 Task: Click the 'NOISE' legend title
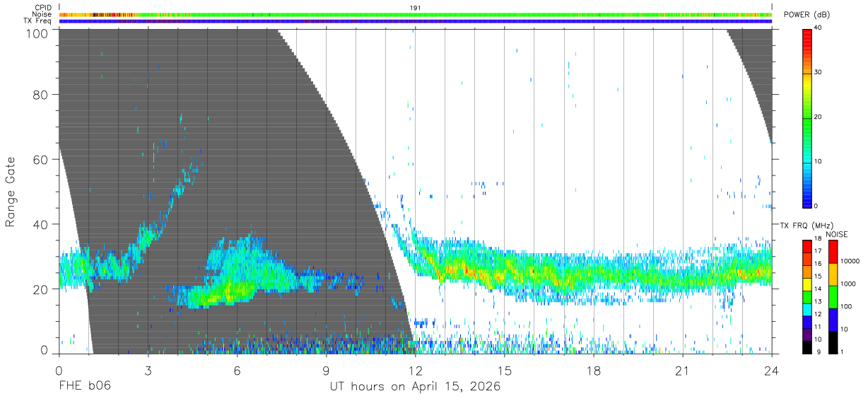click(x=837, y=234)
